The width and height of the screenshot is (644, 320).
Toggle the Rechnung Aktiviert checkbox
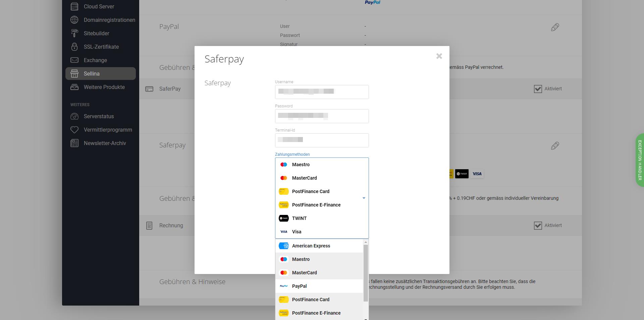click(538, 225)
